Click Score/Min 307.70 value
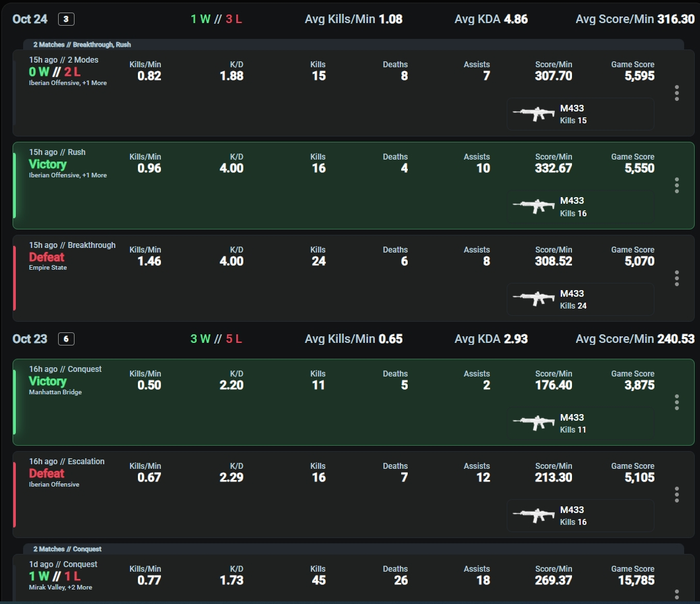This screenshot has height=604, width=700. pyautogui.click(x=554, y=76)
